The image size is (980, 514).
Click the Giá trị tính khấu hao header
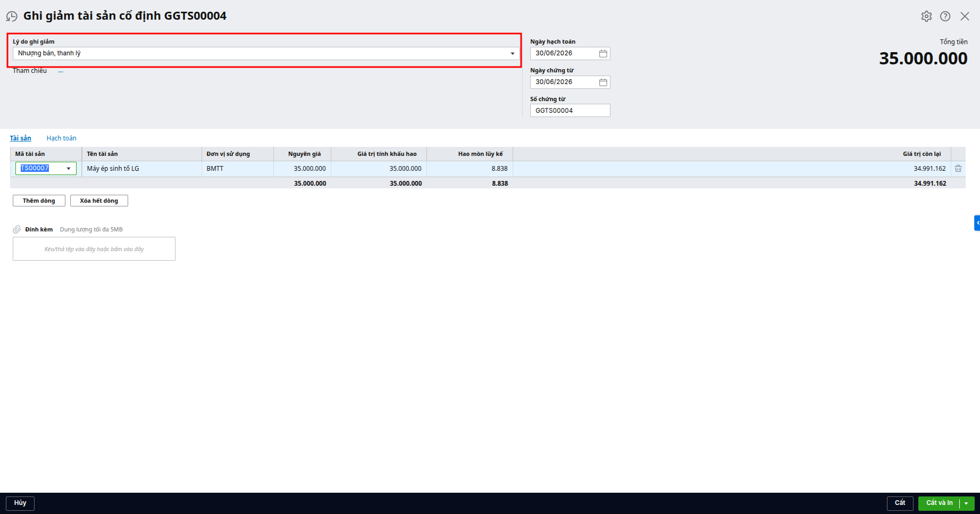(x=379, y=154)
